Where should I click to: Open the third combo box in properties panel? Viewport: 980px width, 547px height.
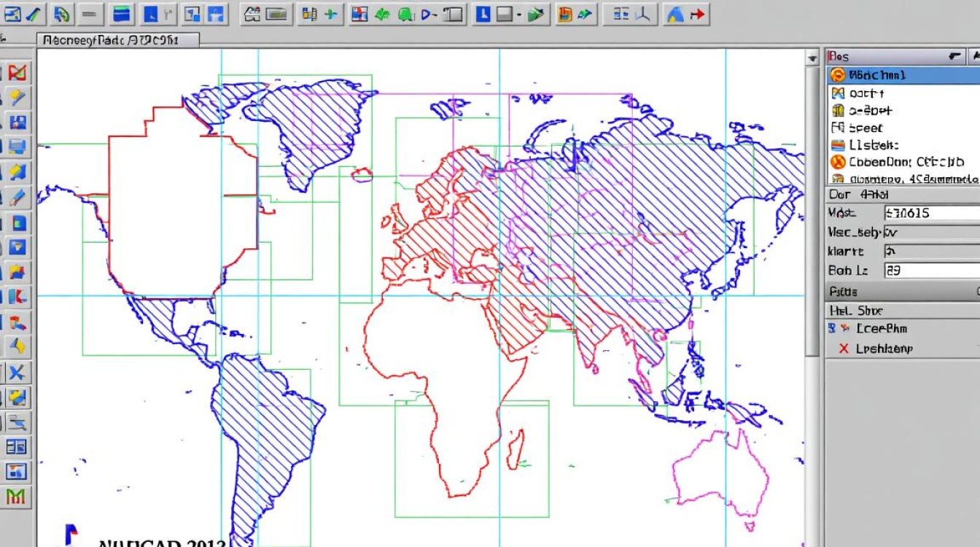pyautogui.click(x=930, y=252)
